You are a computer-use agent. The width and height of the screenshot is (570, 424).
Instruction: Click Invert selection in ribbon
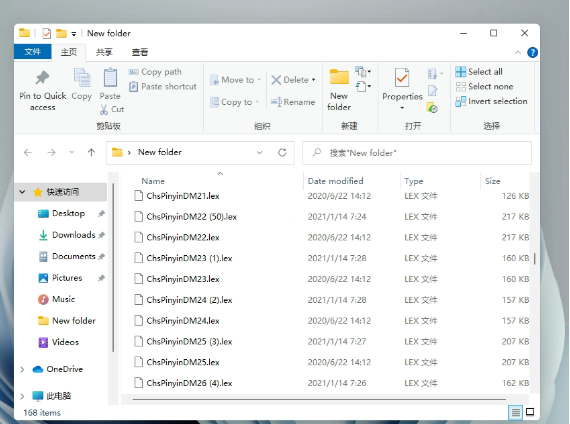tap(491, 101)
